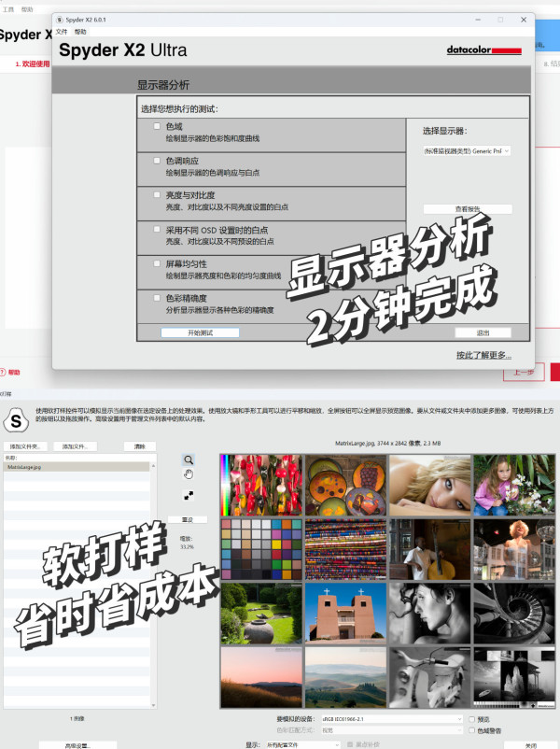The width and height of the screenshot is (560, 749).
Task: Click the full-screen preview icon
Action: 189,497
